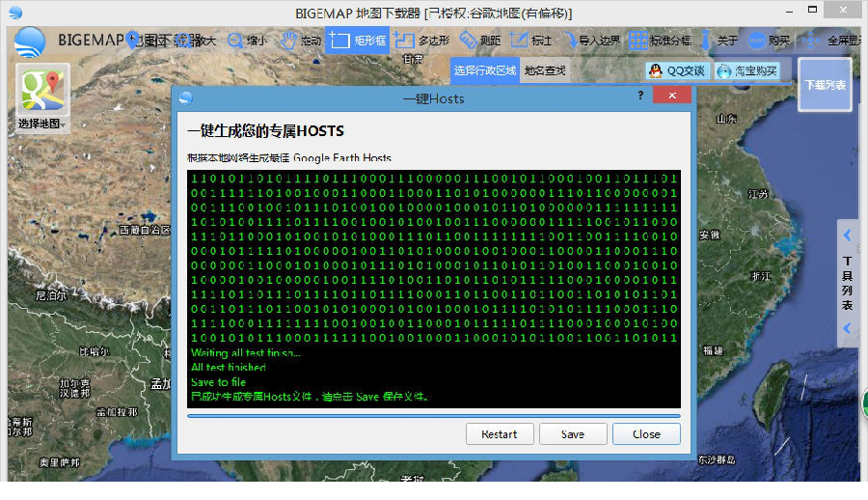Click the 已成功生成专属Hosts文件 message line
The height and width of the screenshot is (500, 868).
(x=310, y=397)
